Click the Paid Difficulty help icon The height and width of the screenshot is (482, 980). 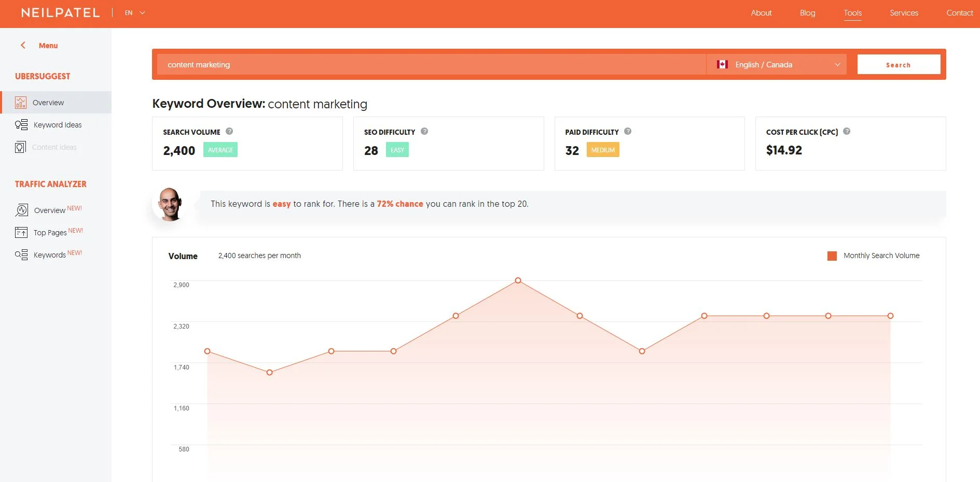628,131
